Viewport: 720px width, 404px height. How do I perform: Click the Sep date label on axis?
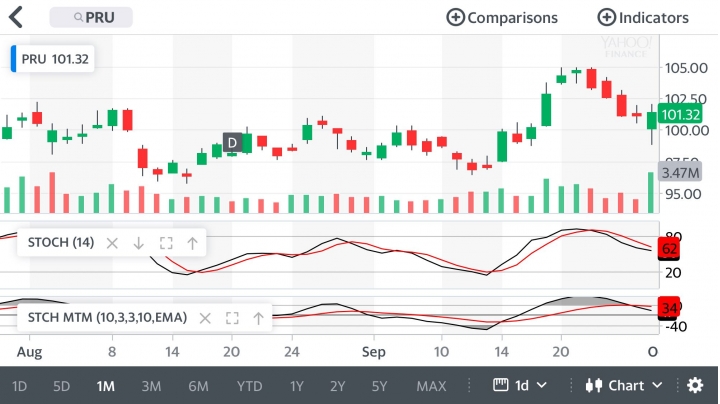(373, 352)
